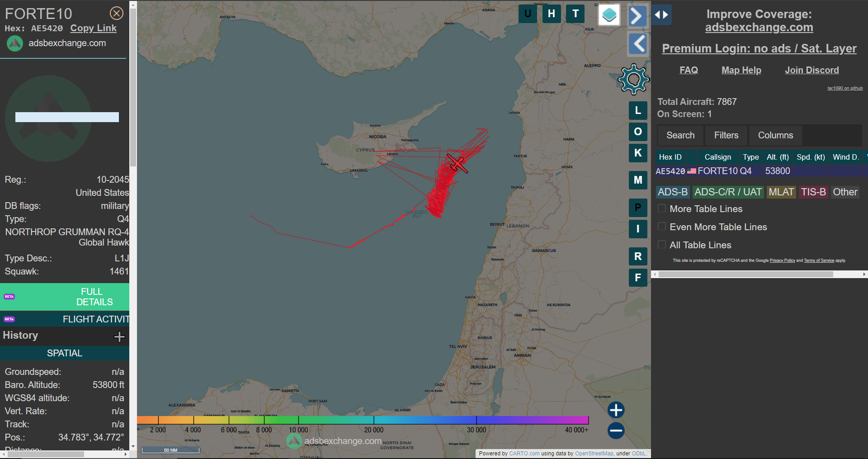Open the ODbL license link
The width and height of the screenshot is (868, 459).
[639, 454]
